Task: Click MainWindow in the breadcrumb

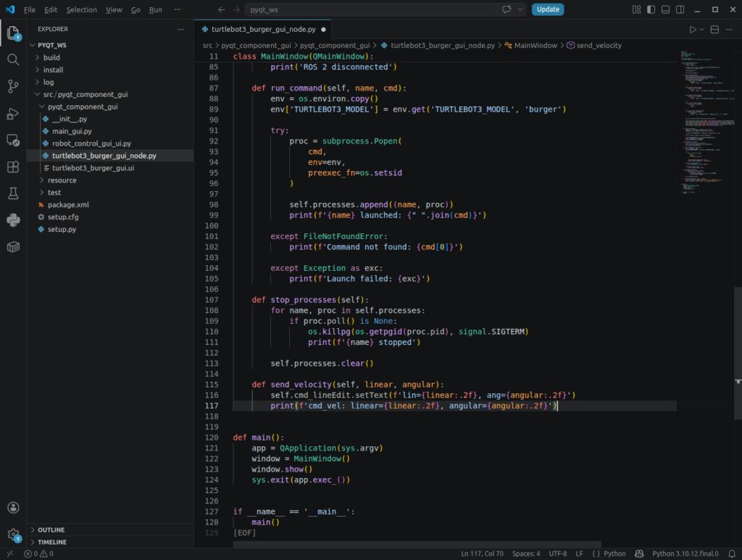Action: pyautogui.click(x=535, y=46)
